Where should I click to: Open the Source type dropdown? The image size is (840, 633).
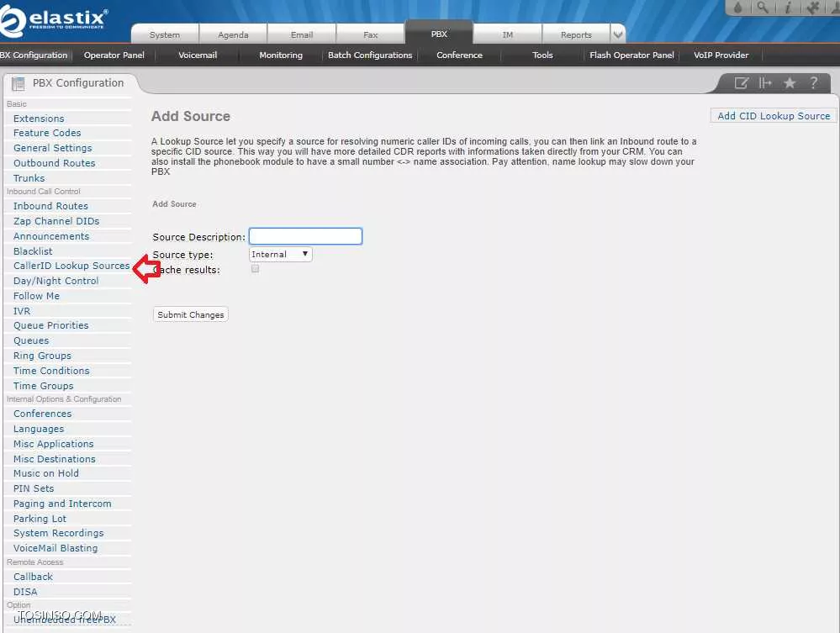pos(280,254)
